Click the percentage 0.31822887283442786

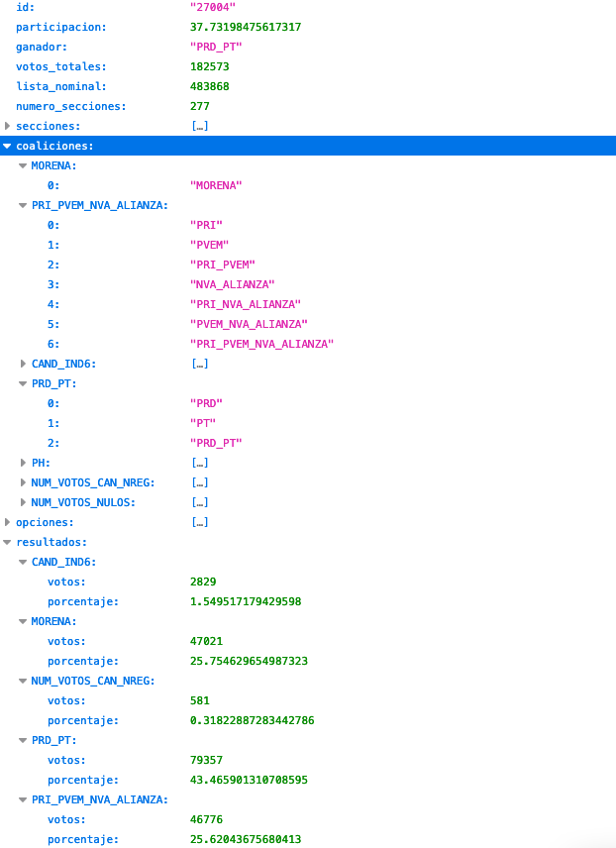point(252,721)
